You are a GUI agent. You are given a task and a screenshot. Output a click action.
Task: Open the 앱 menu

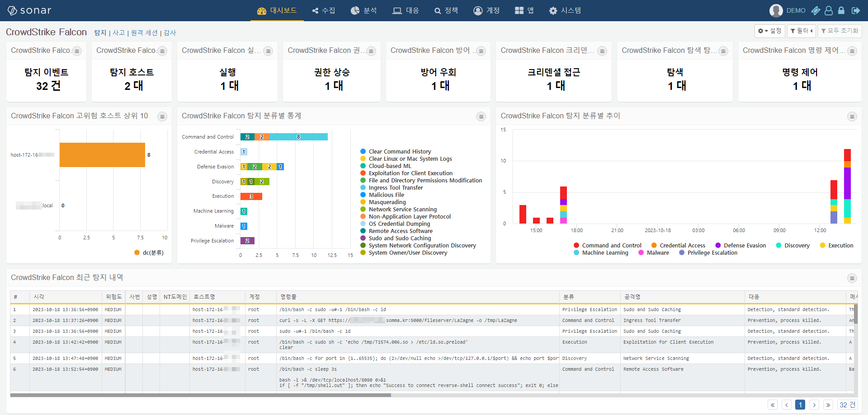[524, 10]
